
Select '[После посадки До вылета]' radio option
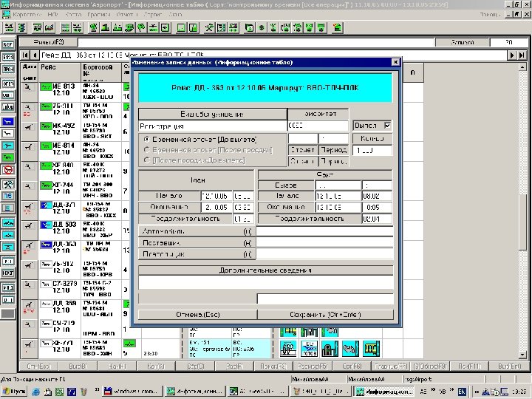pos(146,160)
